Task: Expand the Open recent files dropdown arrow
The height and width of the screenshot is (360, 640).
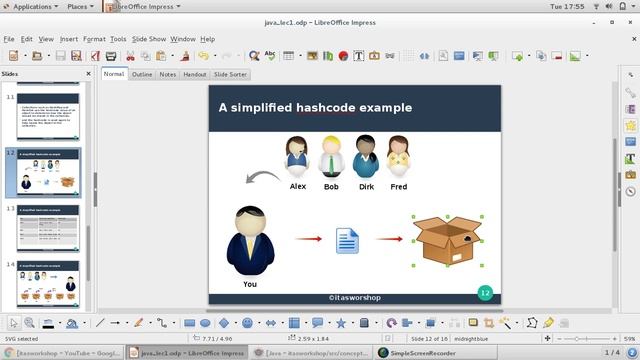Action: 49,56
